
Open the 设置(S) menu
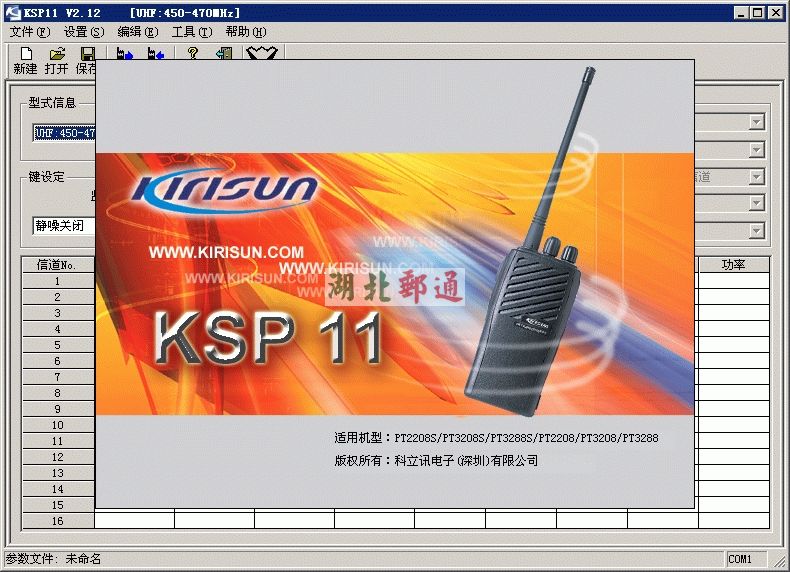(x=84, y=32)
